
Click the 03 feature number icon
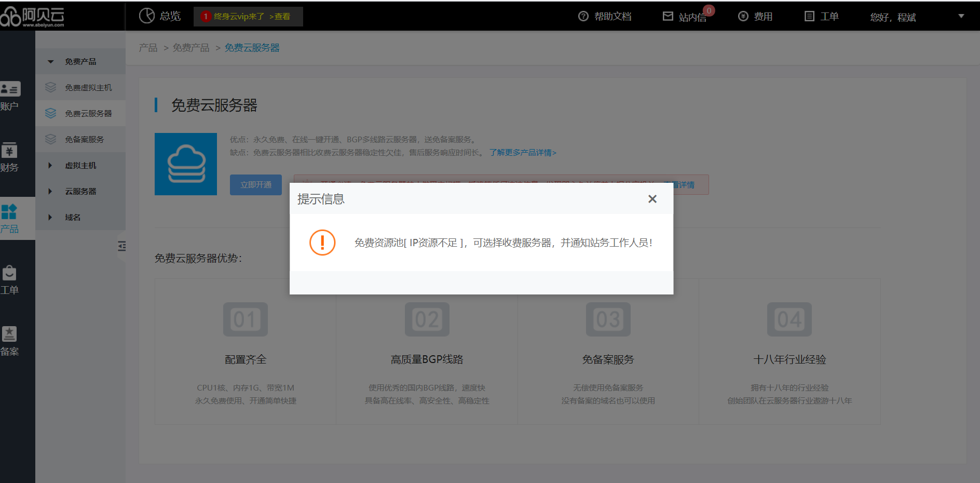pyautogui.click(x=608, y=319)
